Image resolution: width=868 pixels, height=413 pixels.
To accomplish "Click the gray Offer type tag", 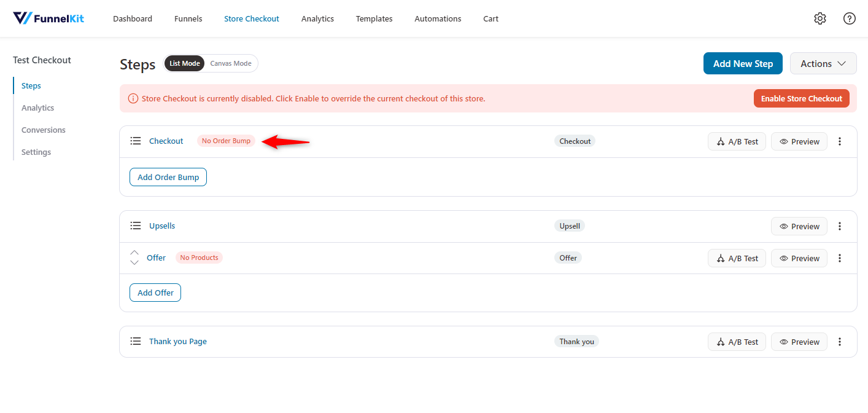I will click(x=568, y=258).
